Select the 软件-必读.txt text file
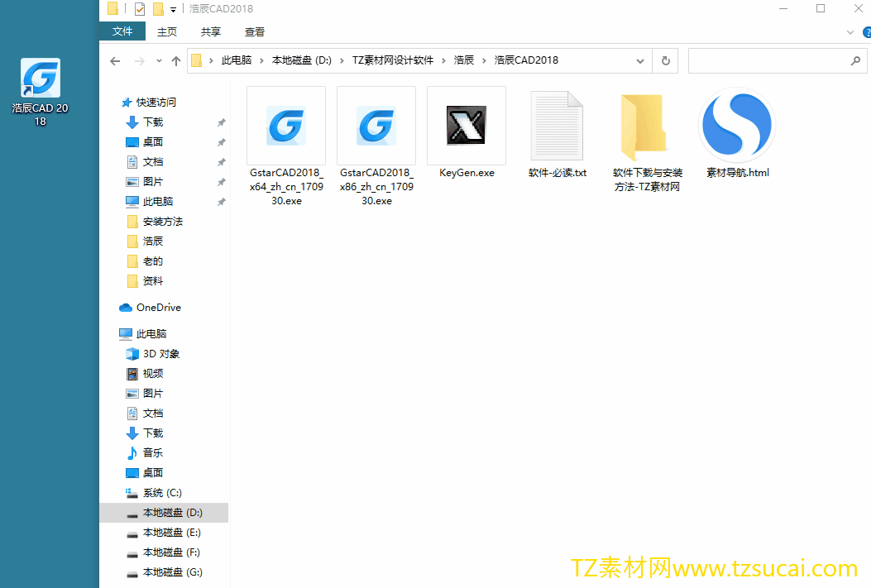 (558, 133)
